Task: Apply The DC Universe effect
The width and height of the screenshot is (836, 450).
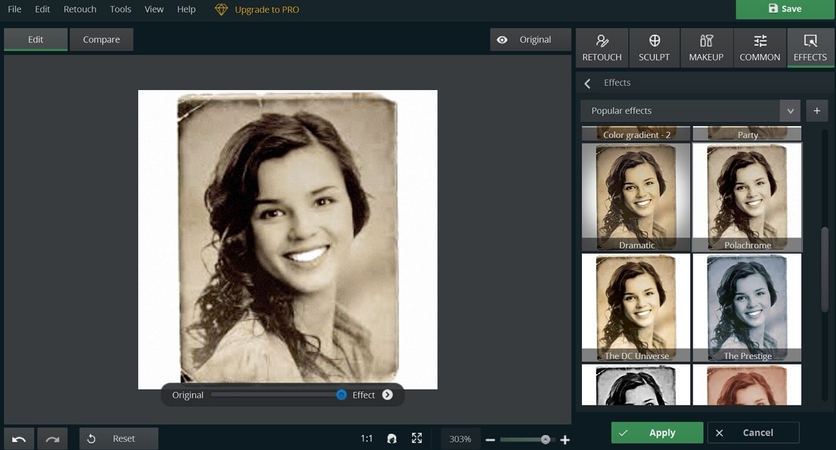Action: [x=636, y=308]
